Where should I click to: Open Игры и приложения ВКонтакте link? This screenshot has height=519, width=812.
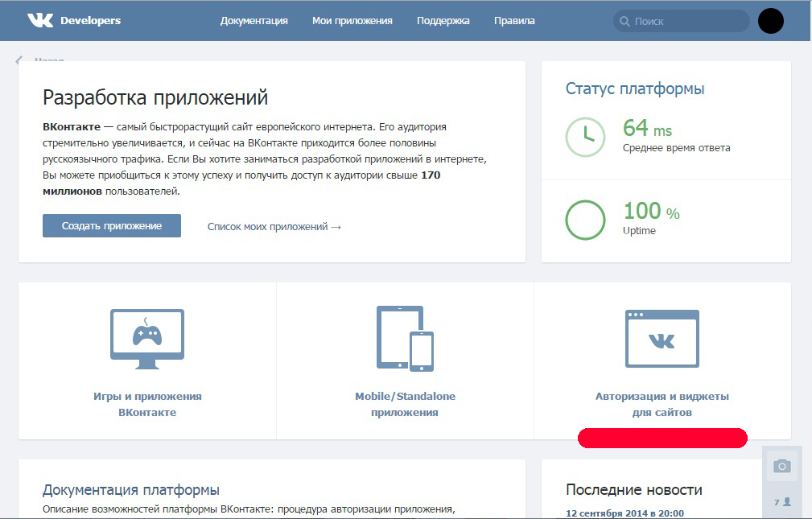click(x=147, y=404)
